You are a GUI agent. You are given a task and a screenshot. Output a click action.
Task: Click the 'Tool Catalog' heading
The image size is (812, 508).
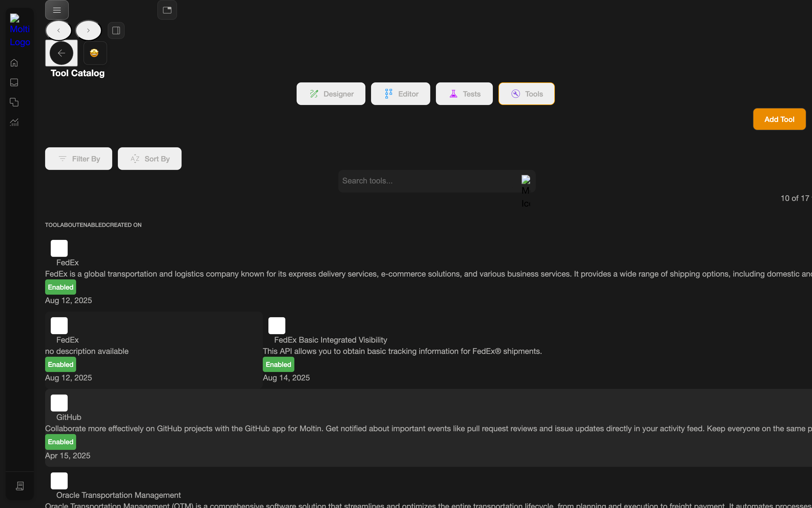coord(78,73)
